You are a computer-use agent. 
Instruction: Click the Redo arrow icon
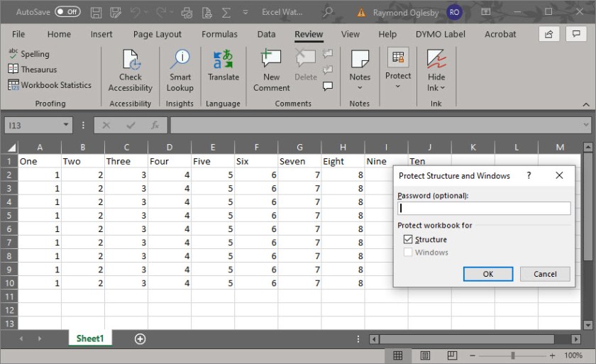[x=161, y=13]
